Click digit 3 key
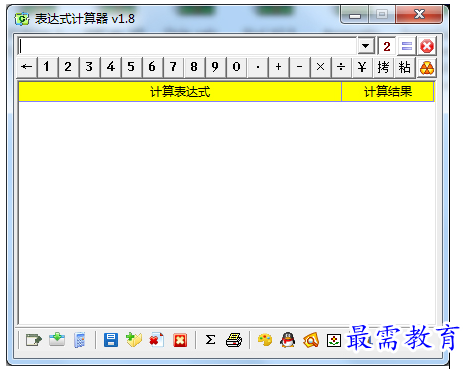 click(x=89, y=67)
